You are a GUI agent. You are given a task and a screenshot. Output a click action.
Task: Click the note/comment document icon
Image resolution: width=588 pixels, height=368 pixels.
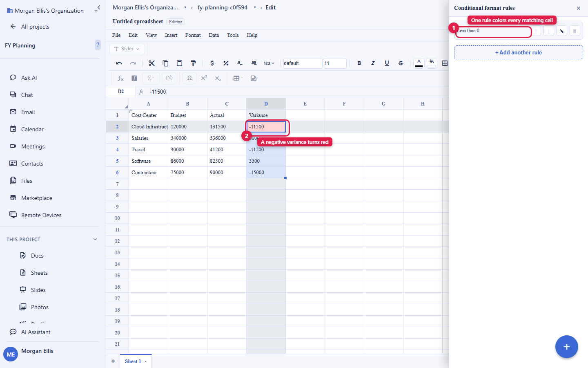click(254, 78)
